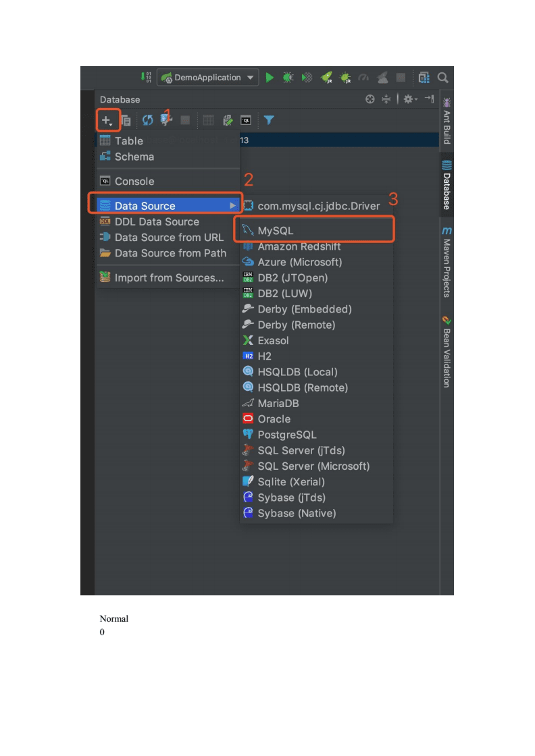Expand the Data Source submenu arrow

point(232,206)
